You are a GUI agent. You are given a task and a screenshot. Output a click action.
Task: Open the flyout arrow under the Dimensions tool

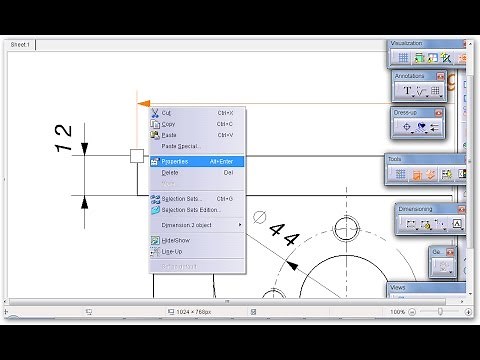click(x=417, y=230)
